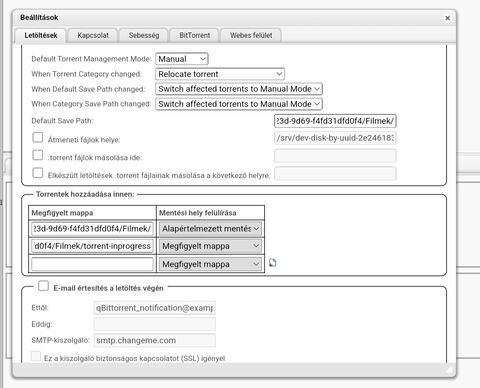Click the Default Save Path label
480x388 pixels.
(62, 121)
